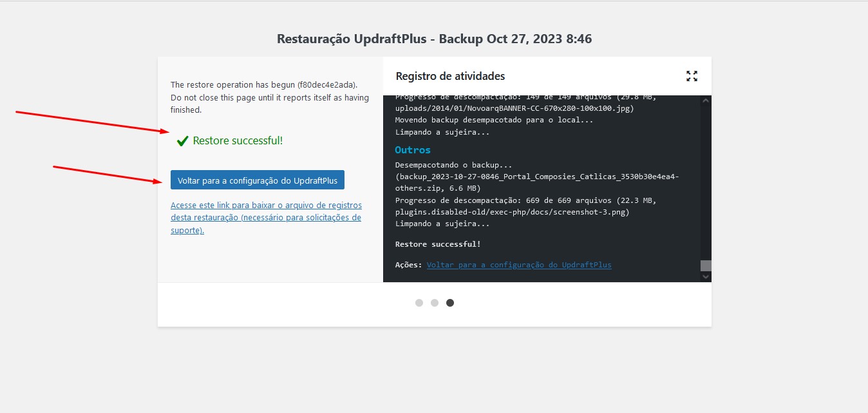
Task: Click the 669 de 669 arquivos progress line
Action: click(525, 206)
